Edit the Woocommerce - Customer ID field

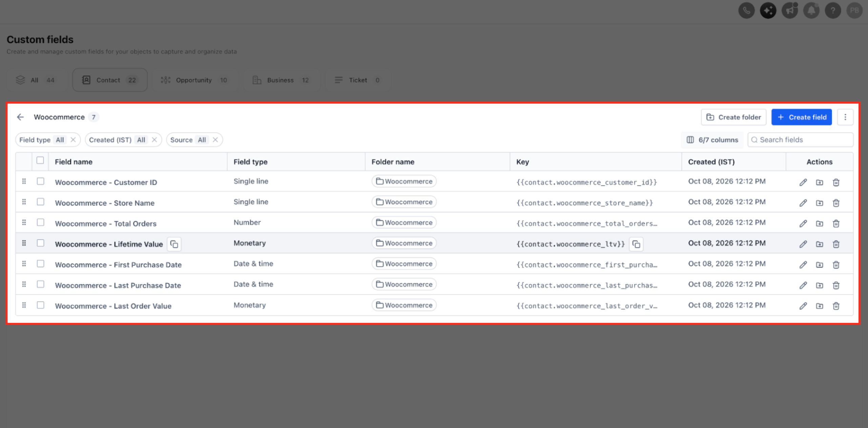point(803,182)
